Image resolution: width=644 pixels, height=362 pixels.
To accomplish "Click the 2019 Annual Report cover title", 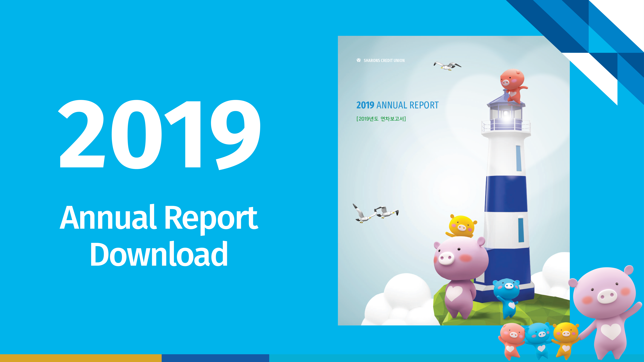I will 397,105.
